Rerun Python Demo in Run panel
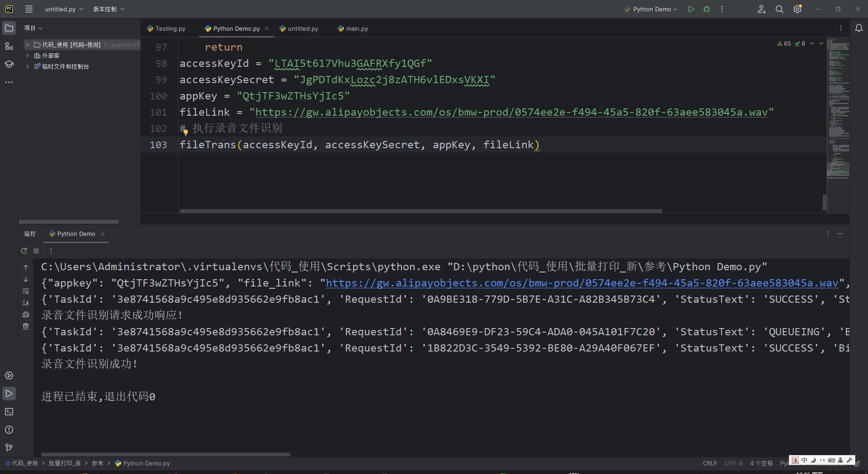 point(24,251)
